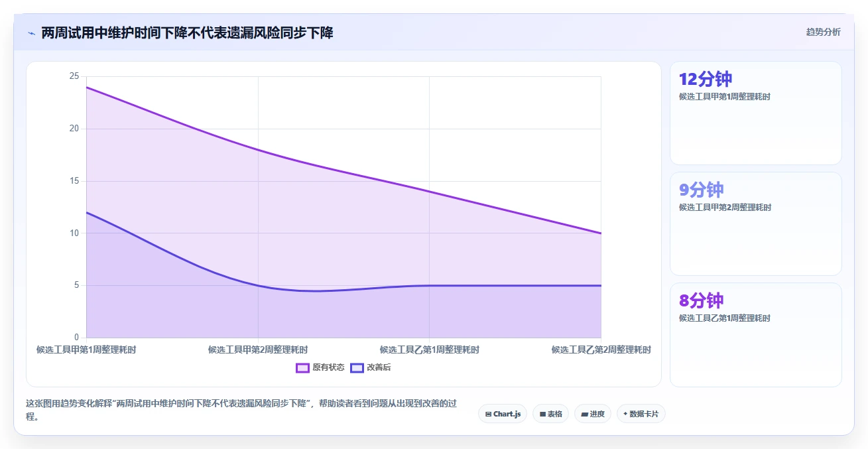Toggle the 原有状态 legend swatch
The width and height of the screenshot is (868, 449).
pos(302,367)
